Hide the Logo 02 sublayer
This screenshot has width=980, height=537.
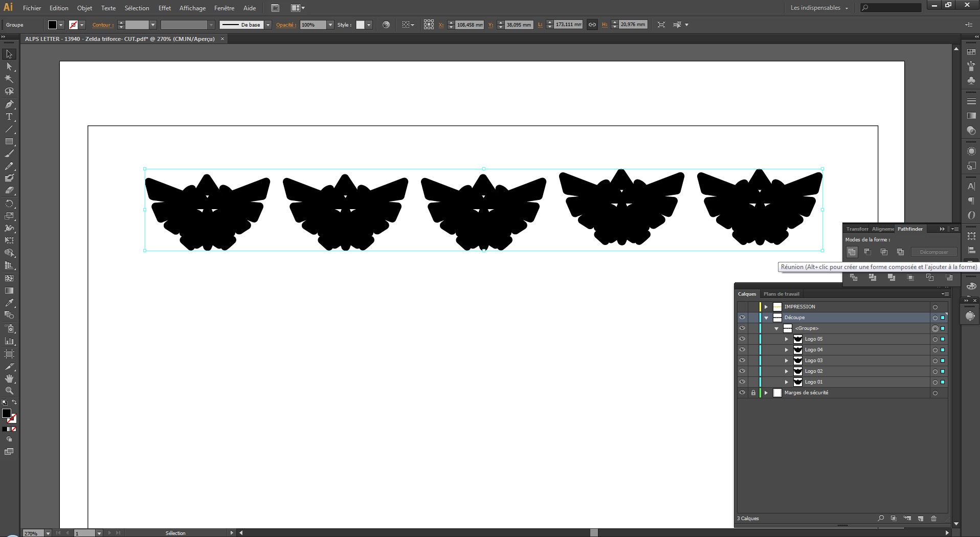coord(742,371)
